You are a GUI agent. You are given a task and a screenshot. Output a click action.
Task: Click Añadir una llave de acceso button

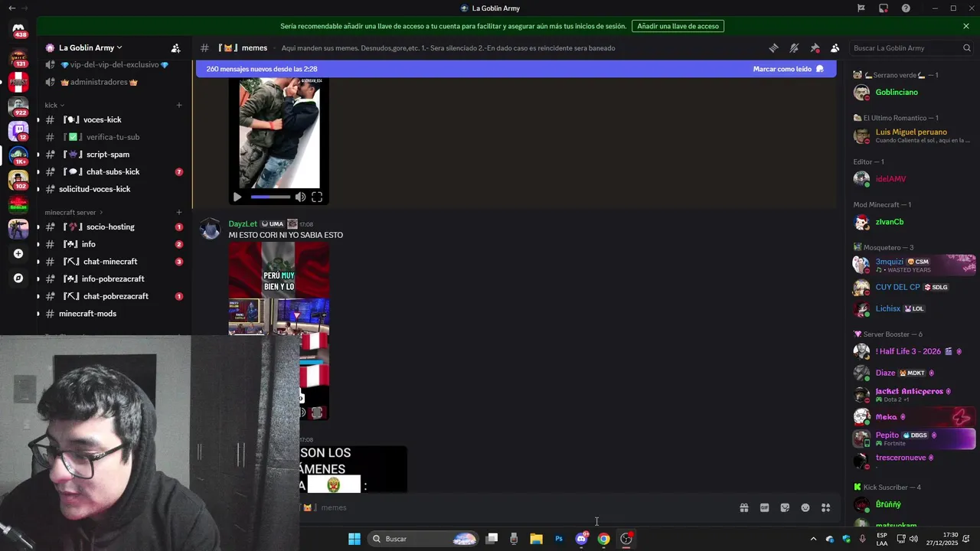[x=678, y=26]
